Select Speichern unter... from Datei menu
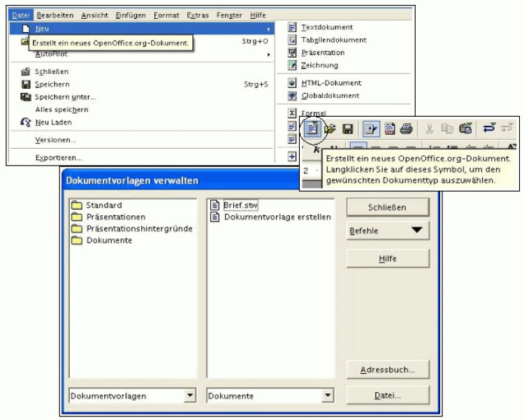524x420 pixels. click(65, 97)
